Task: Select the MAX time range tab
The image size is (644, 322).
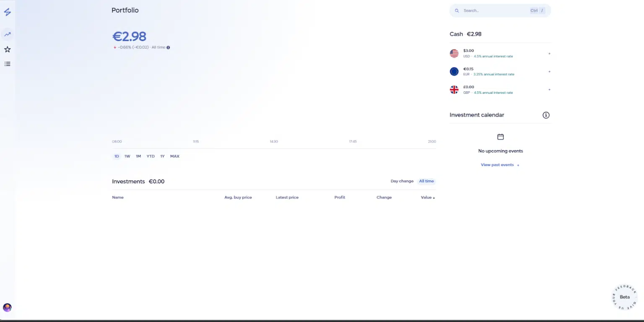Action: point(175,156)
